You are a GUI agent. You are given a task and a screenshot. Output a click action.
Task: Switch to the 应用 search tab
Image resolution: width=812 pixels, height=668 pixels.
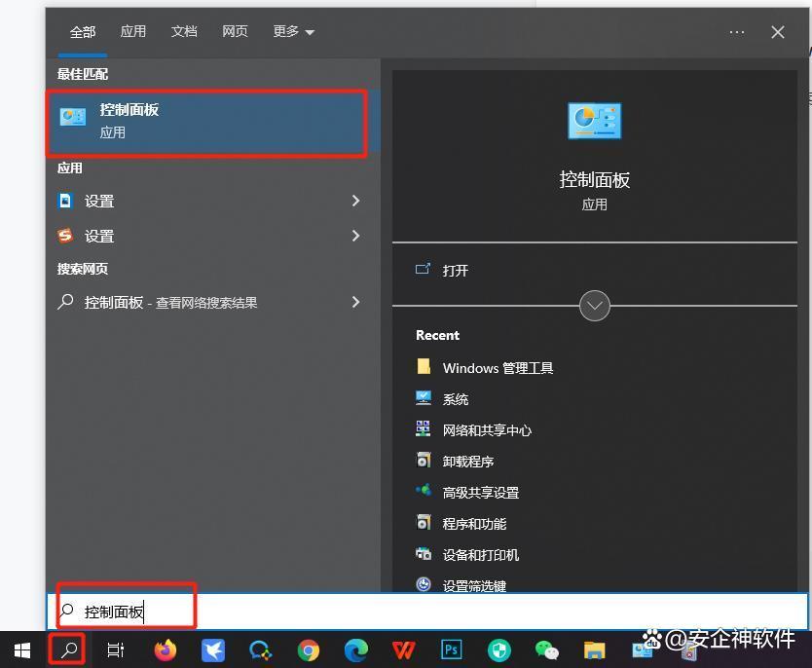133,31
